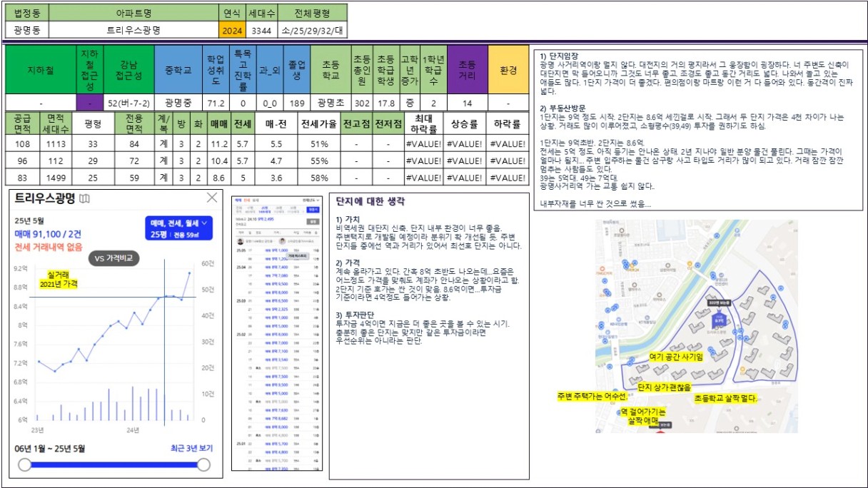Click the 10.4 sale price cell
This screenshot has width=868, height=488.
218,161
